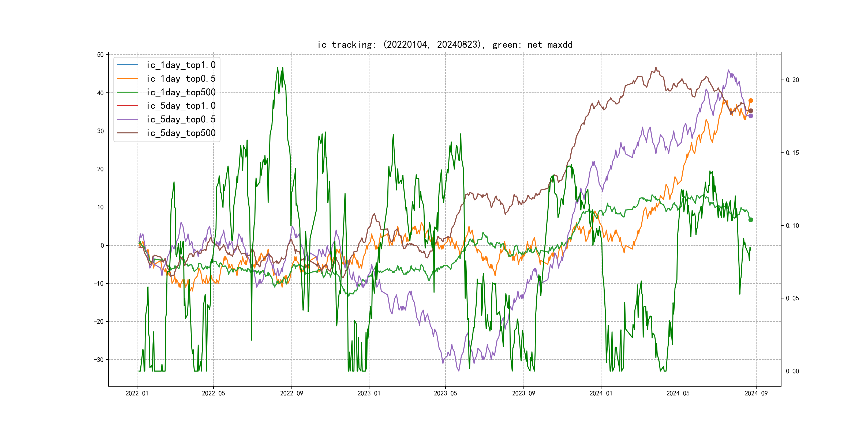Click the −30 left y-axis label

click(x=98, y=360)
